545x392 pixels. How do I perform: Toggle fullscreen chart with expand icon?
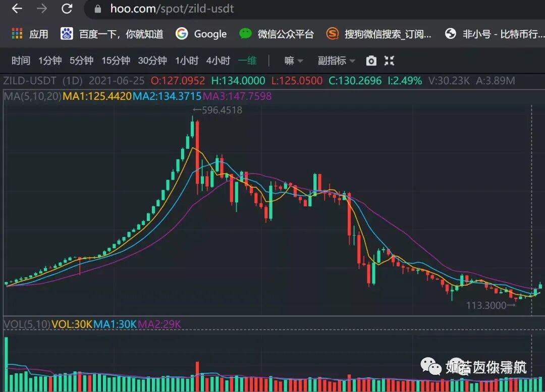point(389,61)
